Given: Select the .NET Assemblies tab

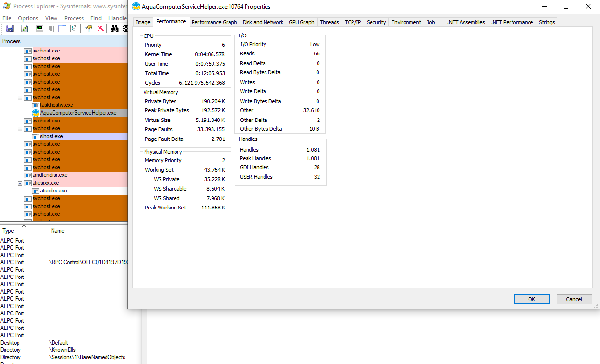Looking at the screenshot, I should click(x=466, y=22).
